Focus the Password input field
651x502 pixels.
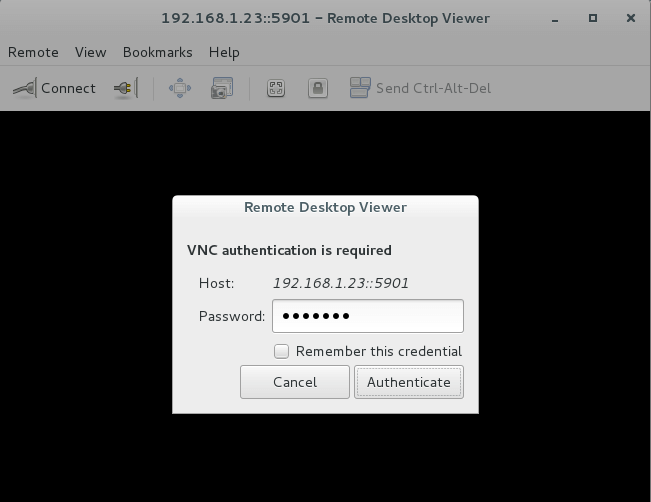click(x=368, y=316)
